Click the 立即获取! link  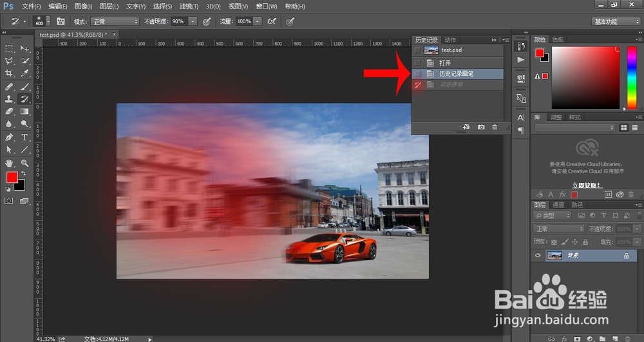[587, 185]
